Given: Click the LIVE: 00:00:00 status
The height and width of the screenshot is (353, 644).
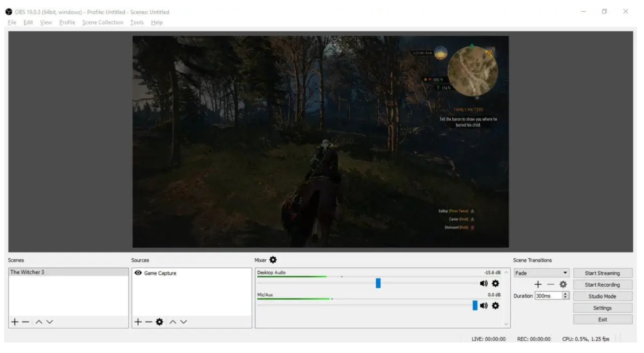Looking at the screenshot, I should [488, 339].
